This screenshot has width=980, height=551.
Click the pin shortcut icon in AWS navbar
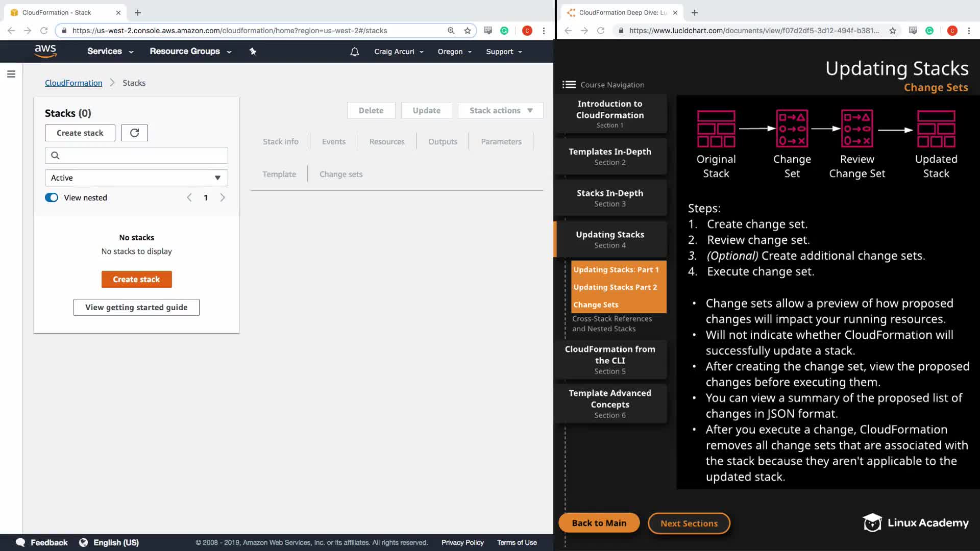pyautogui.click(x=253, y=52)
